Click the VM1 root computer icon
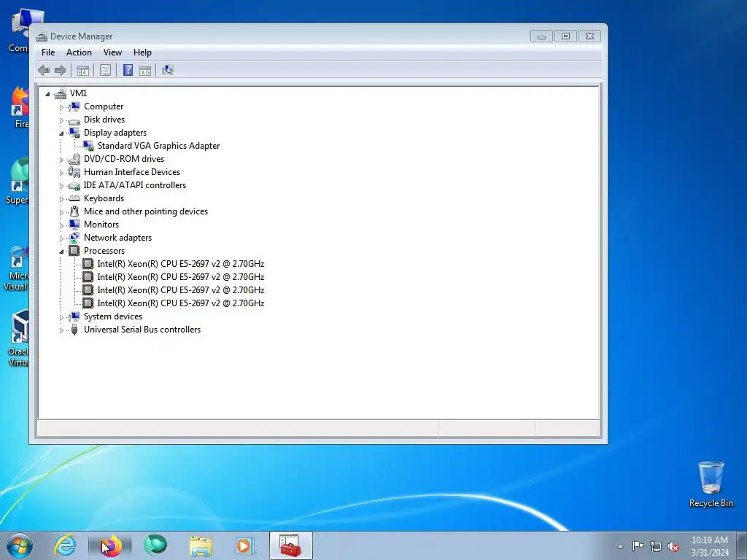This screenshot has width=747, height=560. click(x=61, y=93)
